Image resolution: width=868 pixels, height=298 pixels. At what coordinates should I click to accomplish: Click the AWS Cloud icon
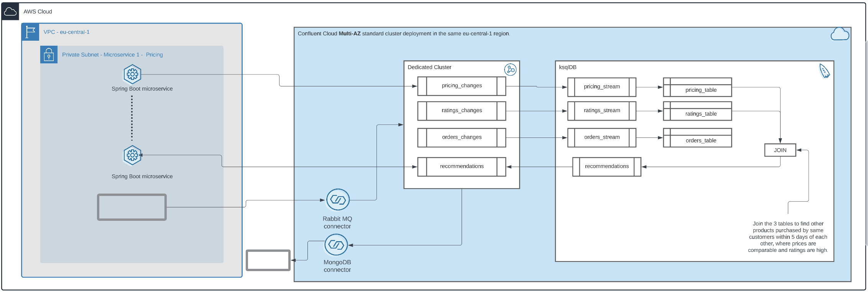pos(10,12)
